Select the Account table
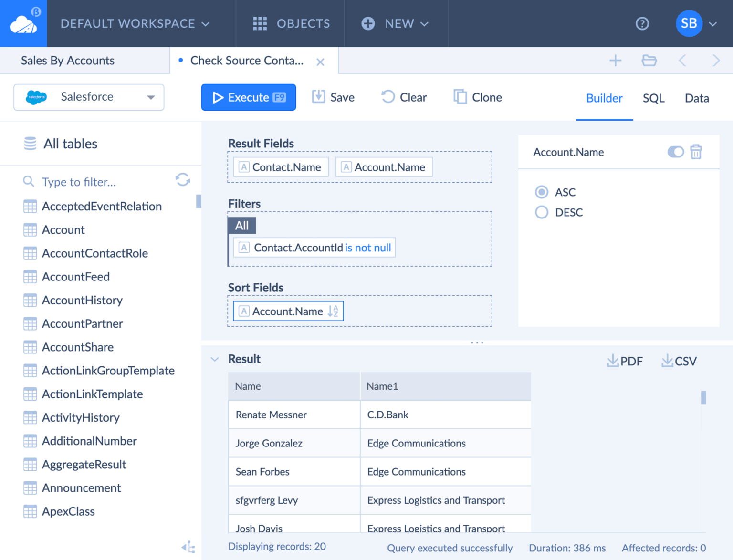This screenshot has width=733, height=560. [x=63, y=229]
